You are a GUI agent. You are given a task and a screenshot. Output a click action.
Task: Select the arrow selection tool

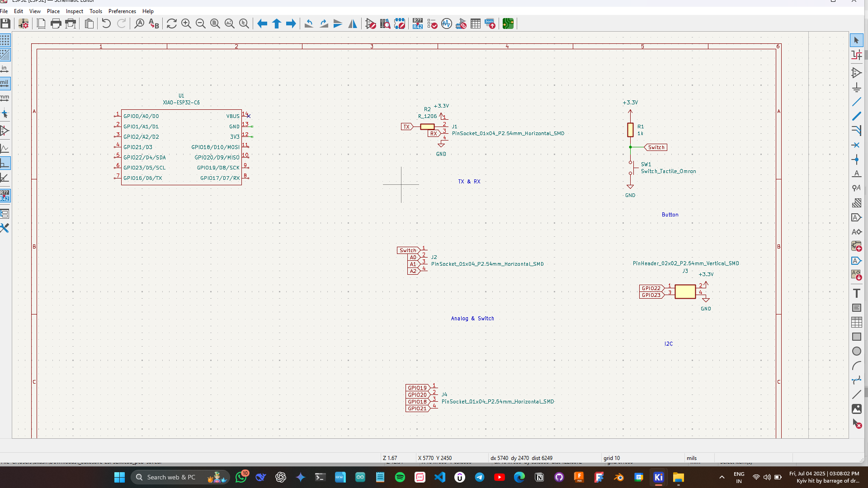tap(856, 40)
